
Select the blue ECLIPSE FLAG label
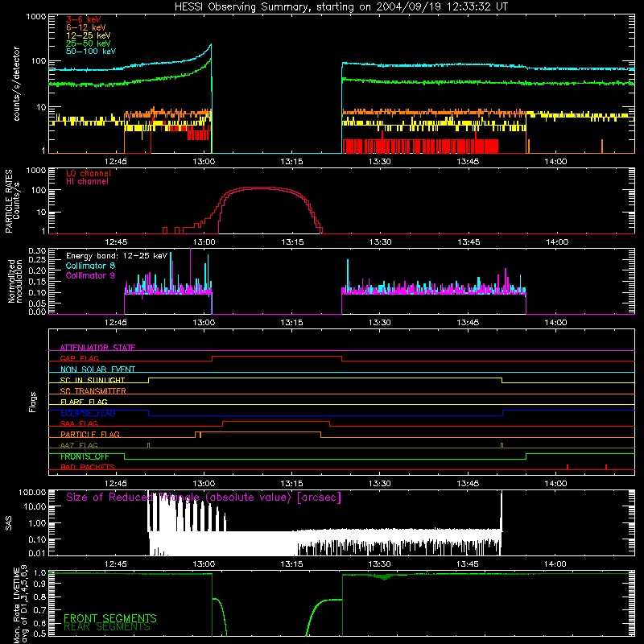coord(88,413)
